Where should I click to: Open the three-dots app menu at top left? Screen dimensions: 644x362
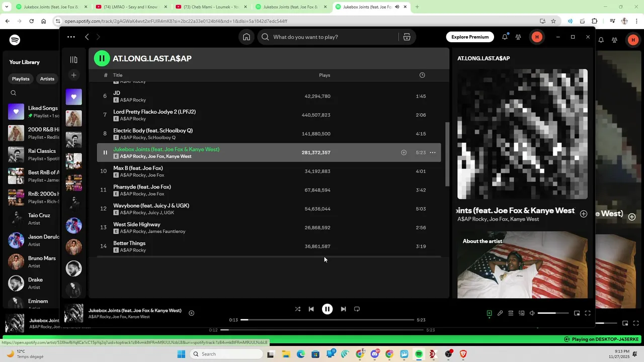click(71, 37)
